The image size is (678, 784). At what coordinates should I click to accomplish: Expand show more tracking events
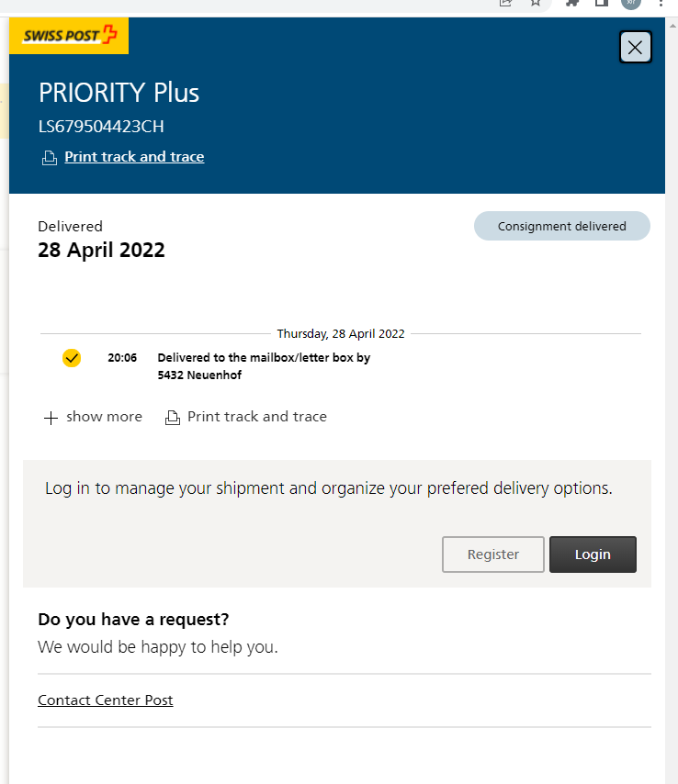[104, 417]
